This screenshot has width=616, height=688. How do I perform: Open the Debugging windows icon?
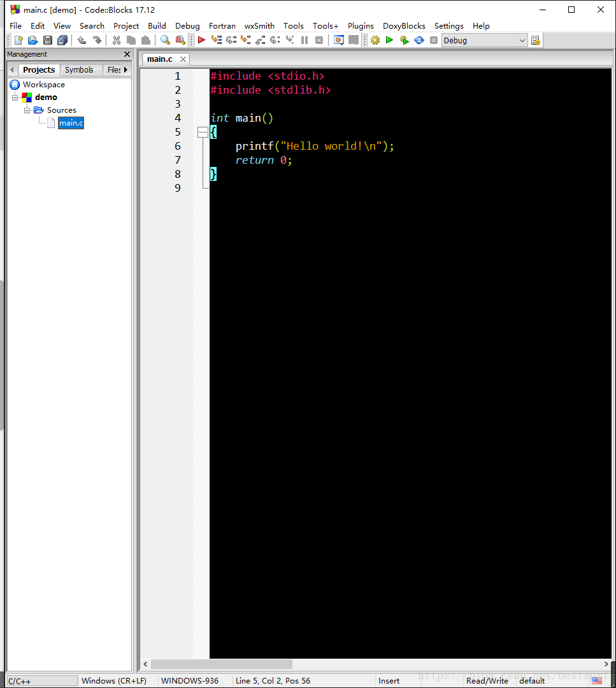[339, 40]
